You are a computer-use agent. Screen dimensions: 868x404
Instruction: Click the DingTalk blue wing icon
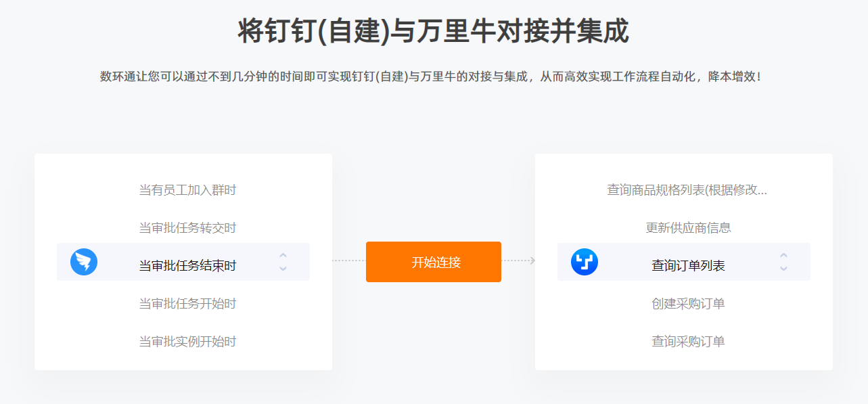(x=84, y=262)
